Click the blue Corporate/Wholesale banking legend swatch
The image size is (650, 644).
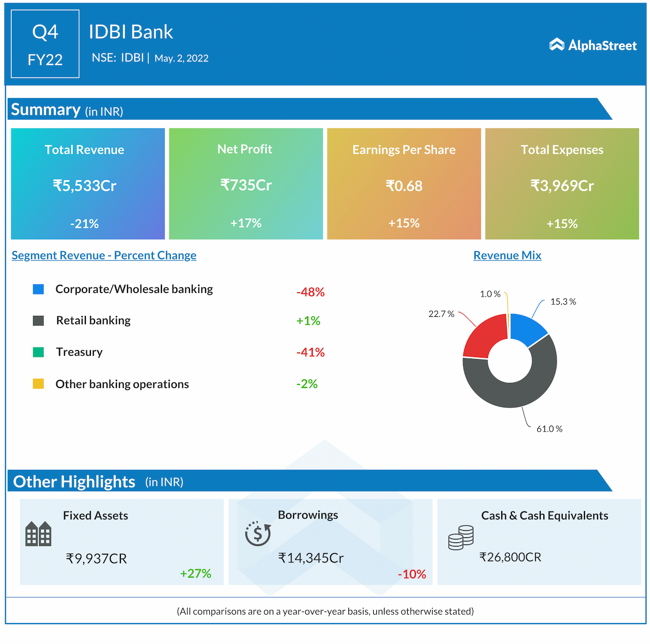(x=38, y=289)
